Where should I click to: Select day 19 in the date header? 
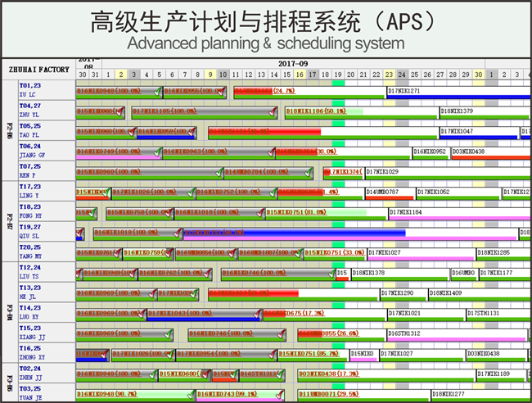[x=338, y=75]
